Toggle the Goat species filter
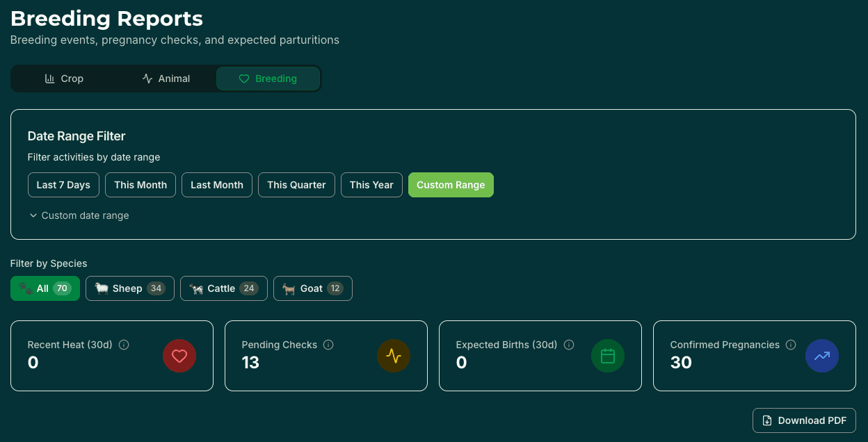 312,288
